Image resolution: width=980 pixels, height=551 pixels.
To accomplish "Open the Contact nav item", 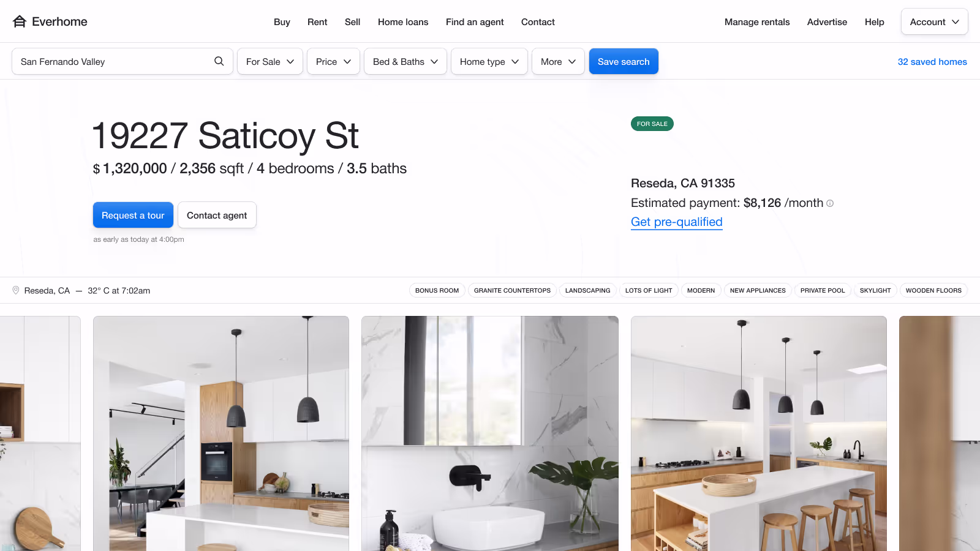I will click(538, 22).
